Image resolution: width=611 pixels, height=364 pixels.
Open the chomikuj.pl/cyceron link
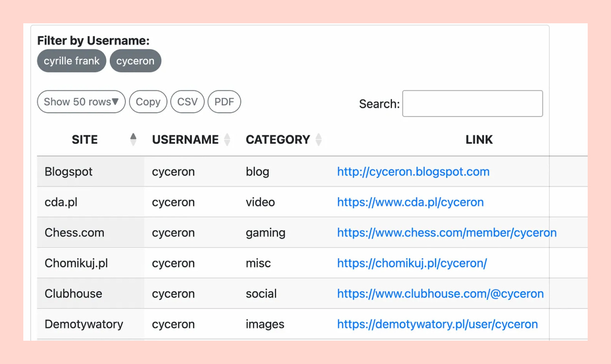coord(412,264)
